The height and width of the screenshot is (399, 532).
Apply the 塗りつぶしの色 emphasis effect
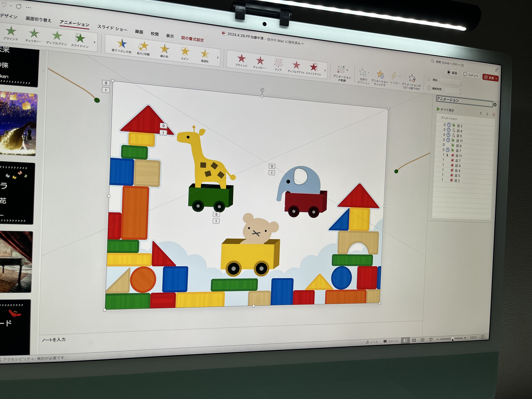coord(122,46)
